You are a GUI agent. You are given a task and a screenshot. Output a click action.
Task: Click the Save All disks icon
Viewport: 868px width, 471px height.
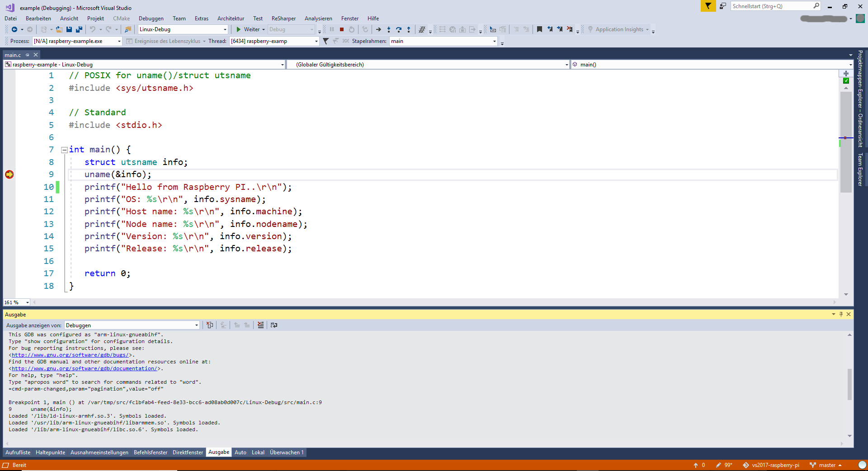(79, 29)
